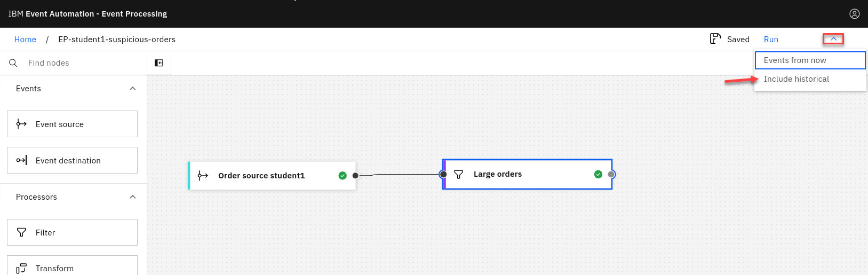Click the Saved flow status icon
Screen dimensions: 868x275
point(715,39)
